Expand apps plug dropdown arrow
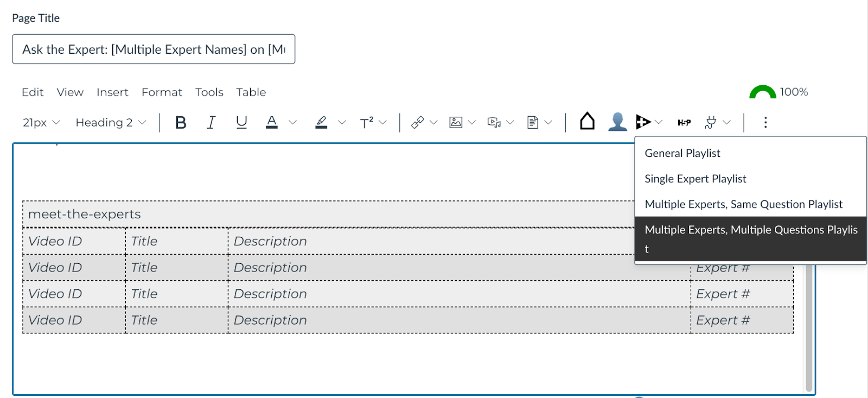868x398 pixels. [726, 123]
